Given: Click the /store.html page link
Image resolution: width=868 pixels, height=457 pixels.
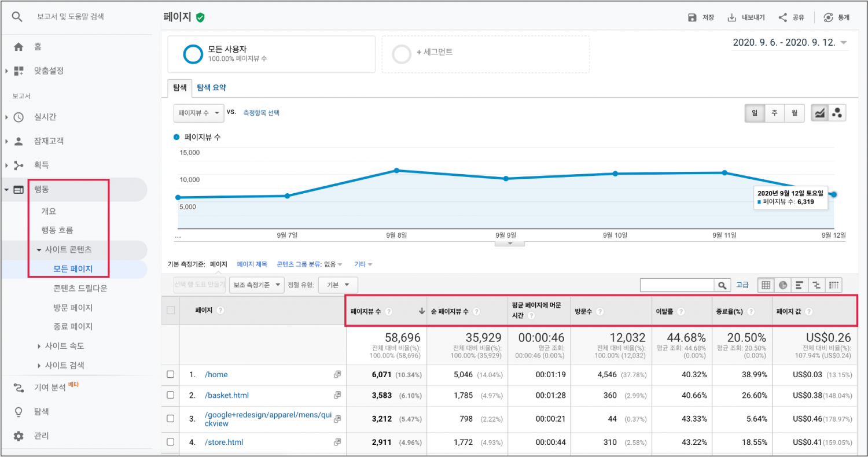Looking at the screenshot, I should [x=224, y=442].
